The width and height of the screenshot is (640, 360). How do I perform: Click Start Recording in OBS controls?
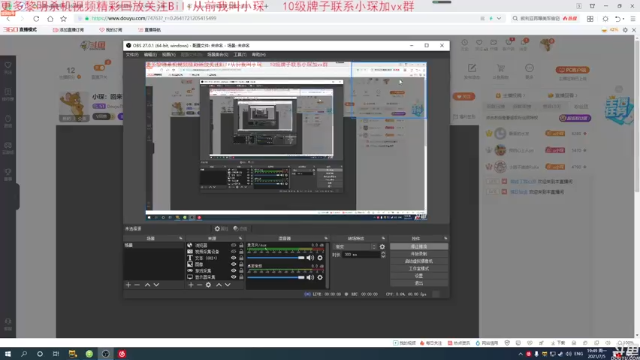pyautogui.click(x=419, y=254)
